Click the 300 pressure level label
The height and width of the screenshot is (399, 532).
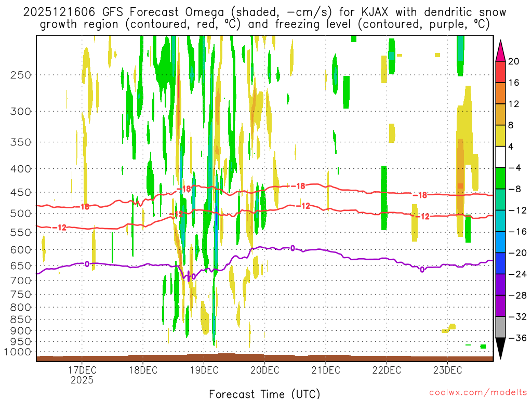click(21, 111)
